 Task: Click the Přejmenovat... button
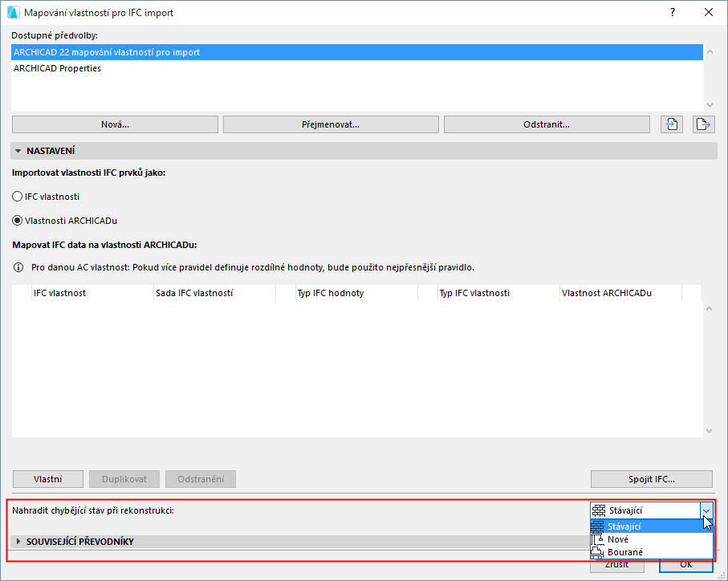point(331,124)
